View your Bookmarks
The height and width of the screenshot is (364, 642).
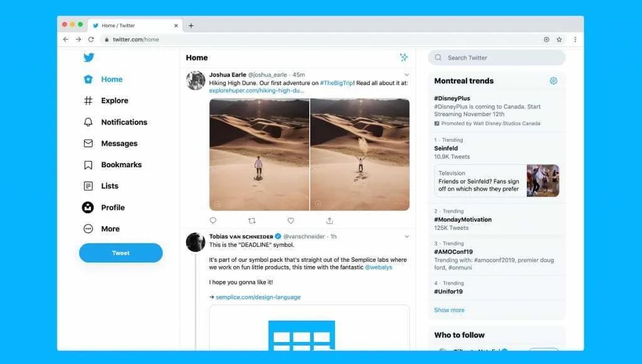click(x=122, y=164)
